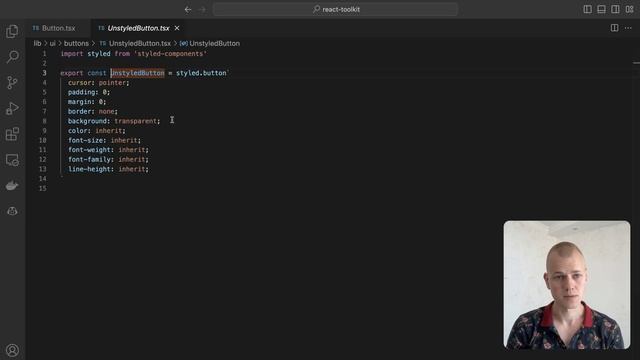Click 'margin: 0;' line

click(87, 102)
